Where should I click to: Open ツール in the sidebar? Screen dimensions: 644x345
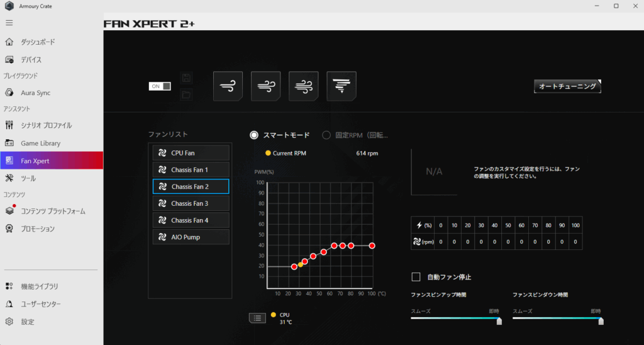(x=52, y=178)
